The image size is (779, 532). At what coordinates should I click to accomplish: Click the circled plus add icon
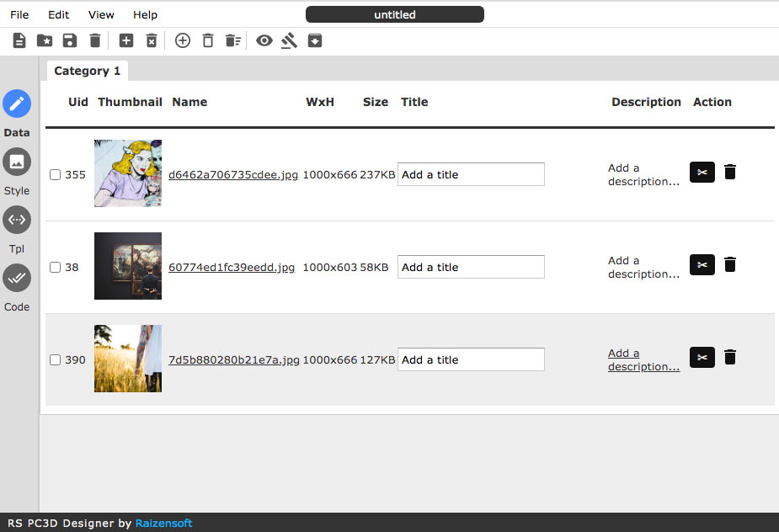click(182, 40)
